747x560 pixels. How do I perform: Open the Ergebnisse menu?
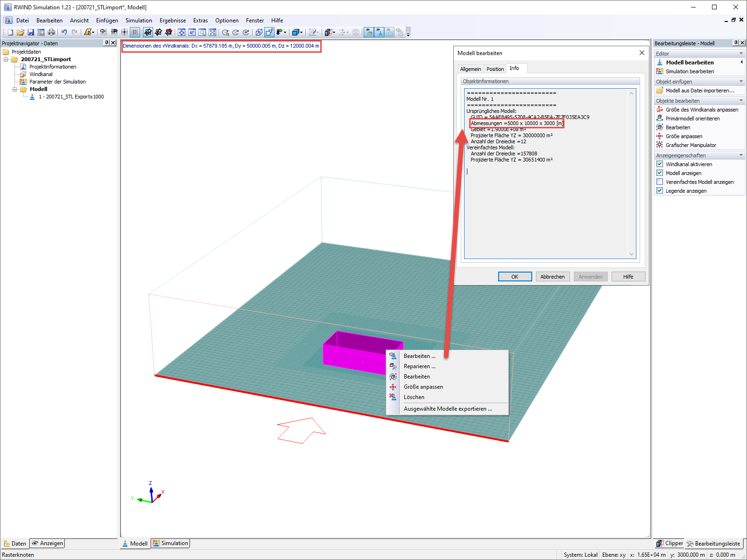(173, 21)
